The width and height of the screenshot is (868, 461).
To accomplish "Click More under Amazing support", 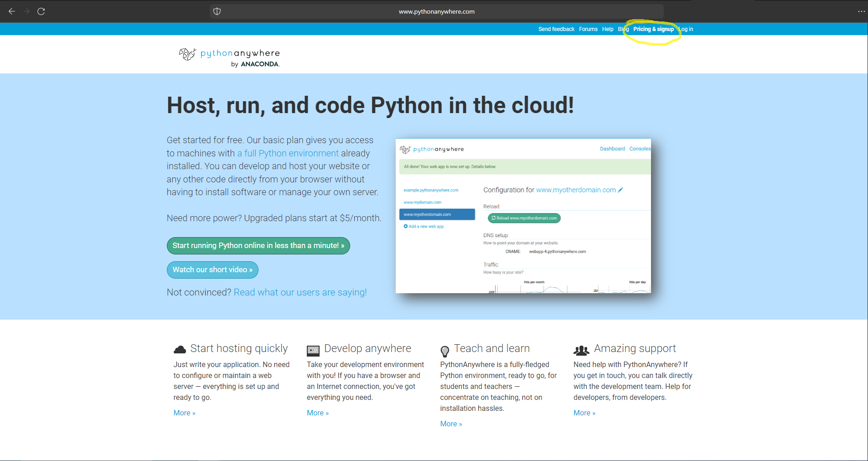I will tap(584, 413).
